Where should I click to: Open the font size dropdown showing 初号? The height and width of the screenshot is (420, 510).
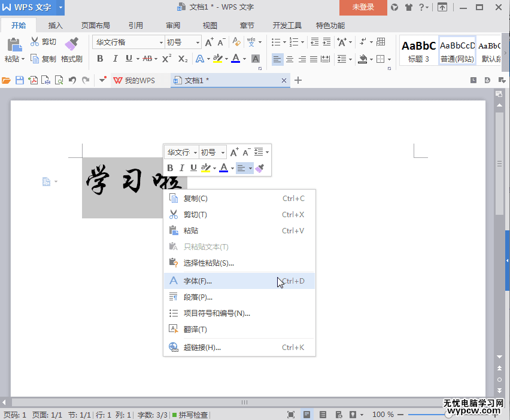tap(178, 42)
